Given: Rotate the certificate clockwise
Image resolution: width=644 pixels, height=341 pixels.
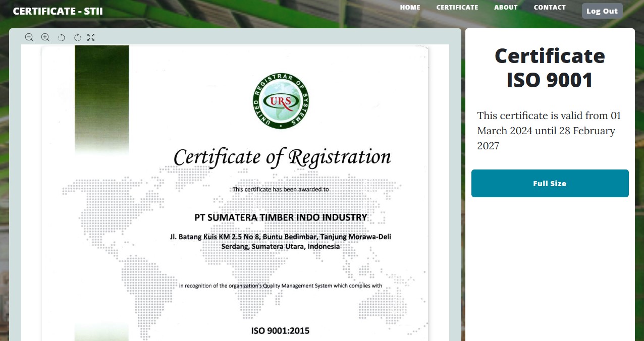Looking at the screenshot, I should [77, 37].
